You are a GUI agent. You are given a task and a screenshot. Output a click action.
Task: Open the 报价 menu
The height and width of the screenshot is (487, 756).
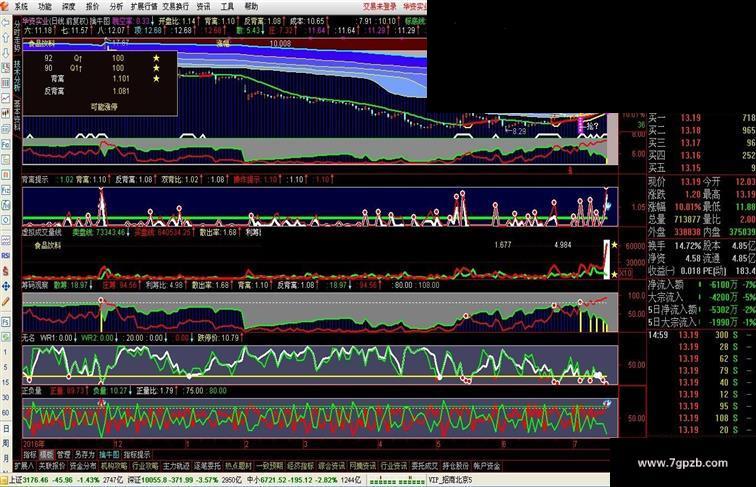click(x=92, y=7)
